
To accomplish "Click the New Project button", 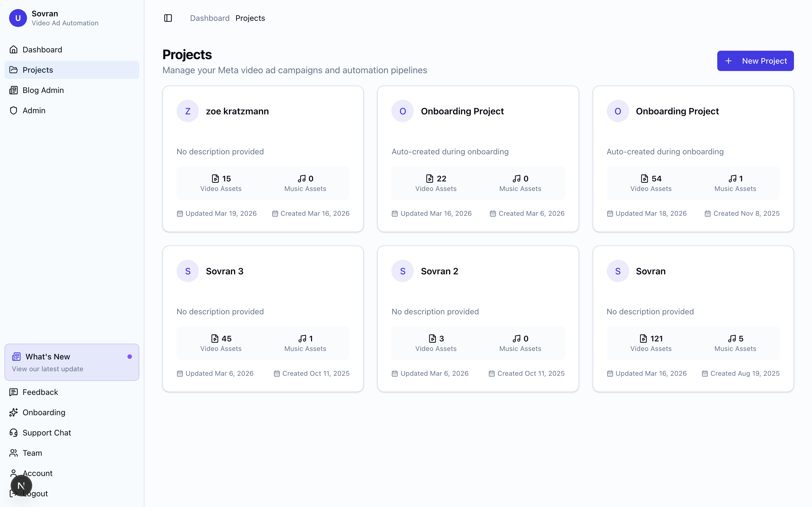I will [755, 61].
